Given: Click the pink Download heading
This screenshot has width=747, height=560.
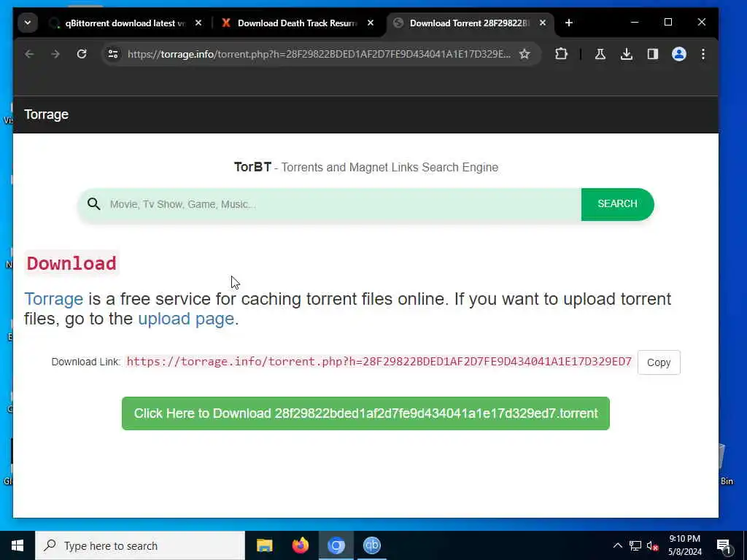Looking at the screenshot, I should pyautogui.click(x=71, y=262).
